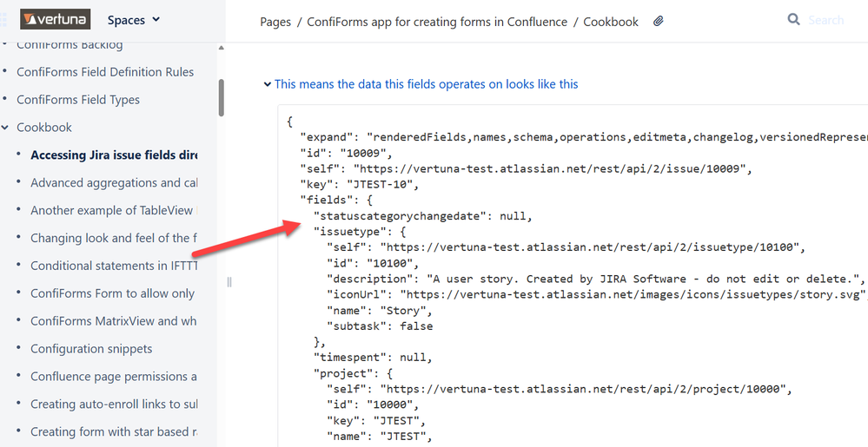Collapse the Cookbook tree section
868x447 pixels.
5,128
